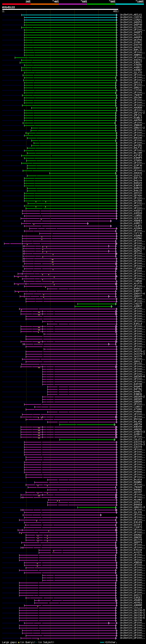
Task: Click the green ~80% identity legend segment
Action: [101, 4]
